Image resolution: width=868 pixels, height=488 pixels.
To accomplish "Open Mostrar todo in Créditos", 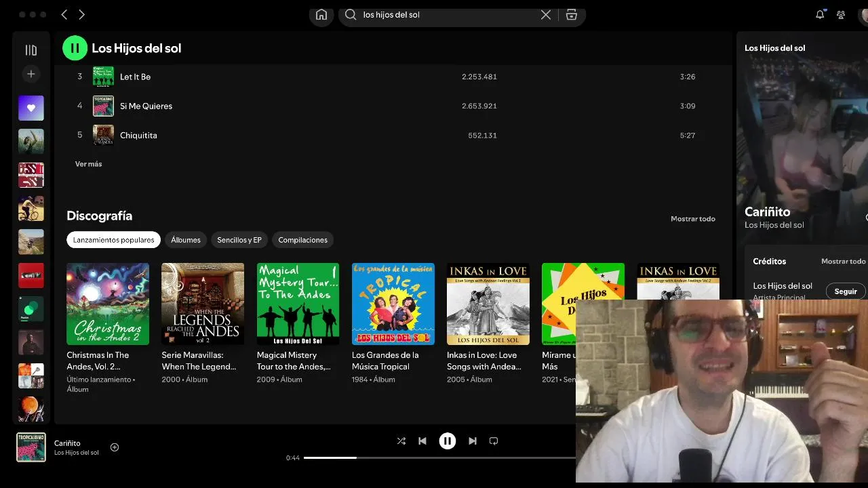I will 843,262.
